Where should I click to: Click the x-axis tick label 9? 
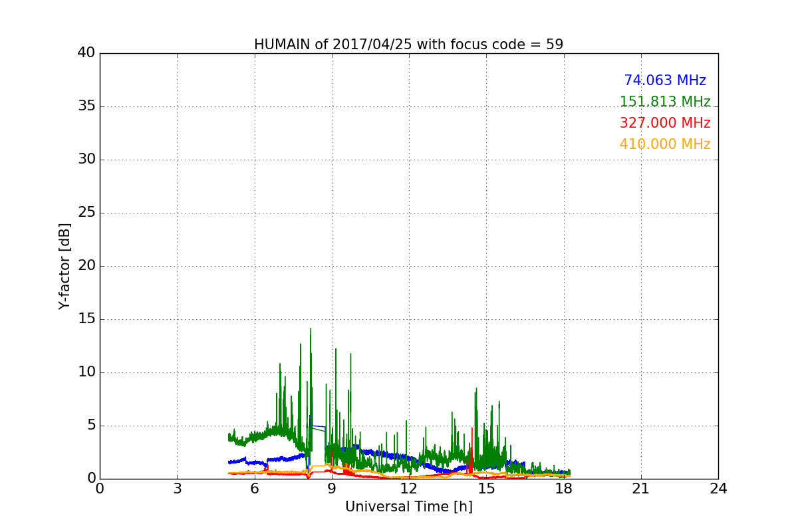click(x=332, y=489)
